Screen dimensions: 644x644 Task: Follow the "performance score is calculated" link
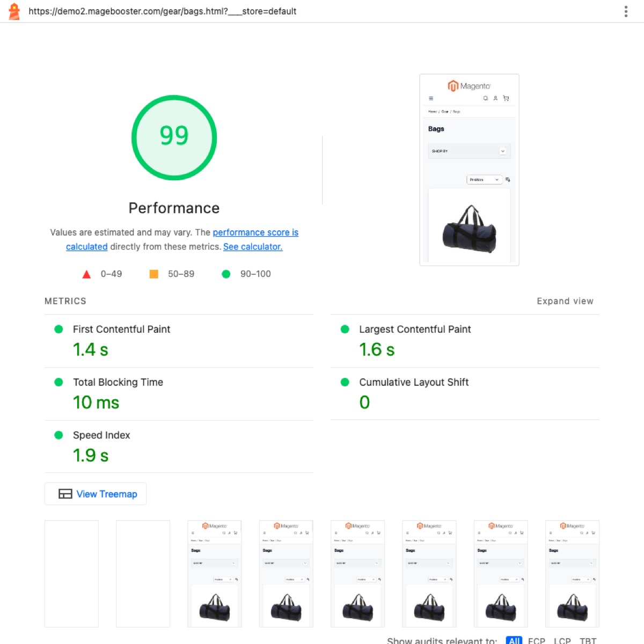(182, 239)
